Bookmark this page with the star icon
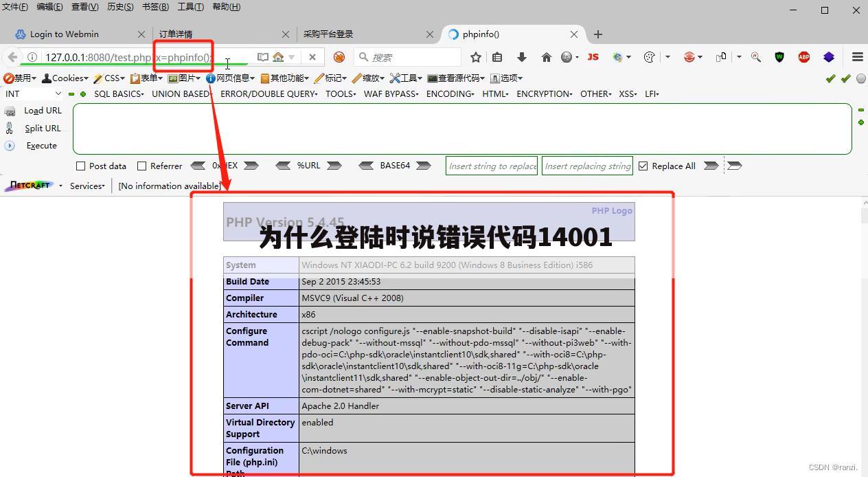Image resolution: width=868 pixels, height=477 pixels. [475, 57]
